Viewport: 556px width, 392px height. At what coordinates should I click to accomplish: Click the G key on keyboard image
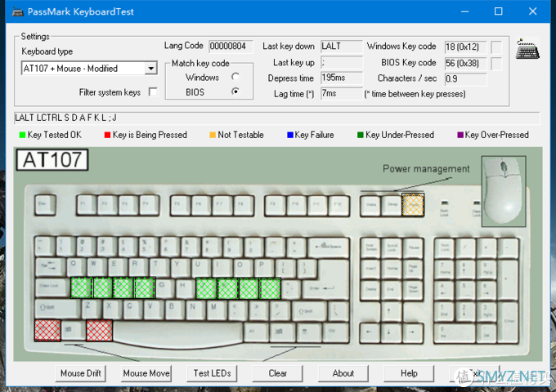(166, 287)
